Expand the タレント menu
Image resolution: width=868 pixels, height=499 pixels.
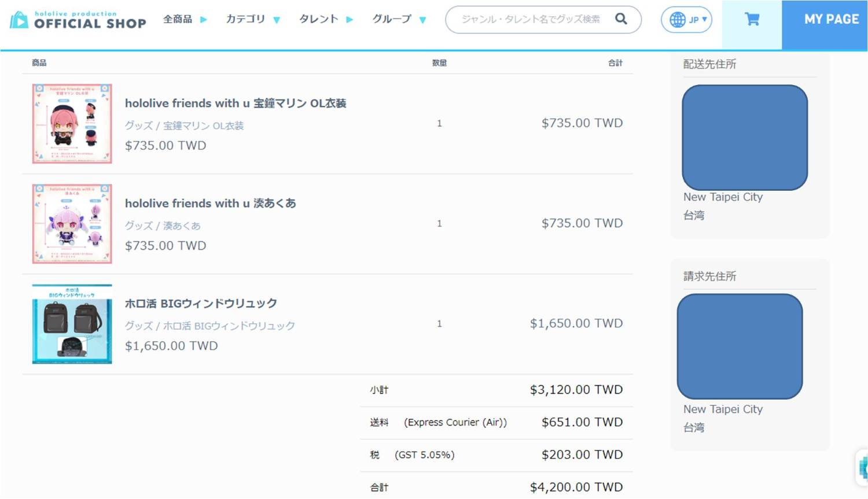(326, 19)
